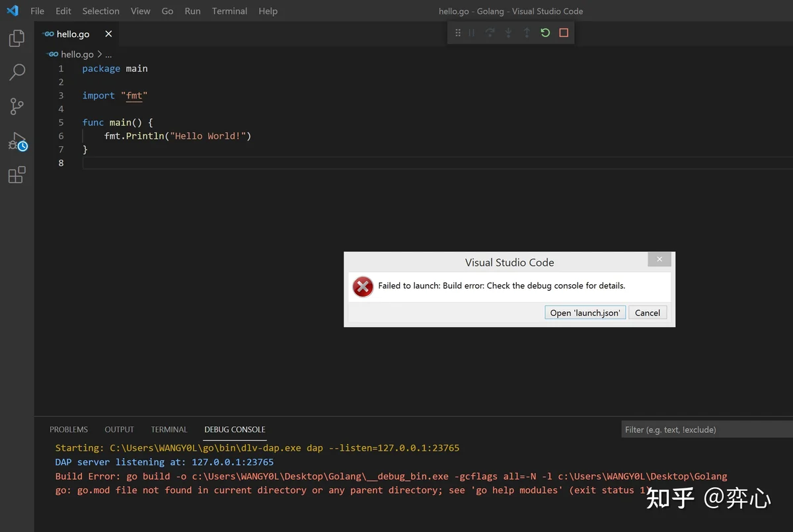Open the Search view in activity bar

click(17, 72)
